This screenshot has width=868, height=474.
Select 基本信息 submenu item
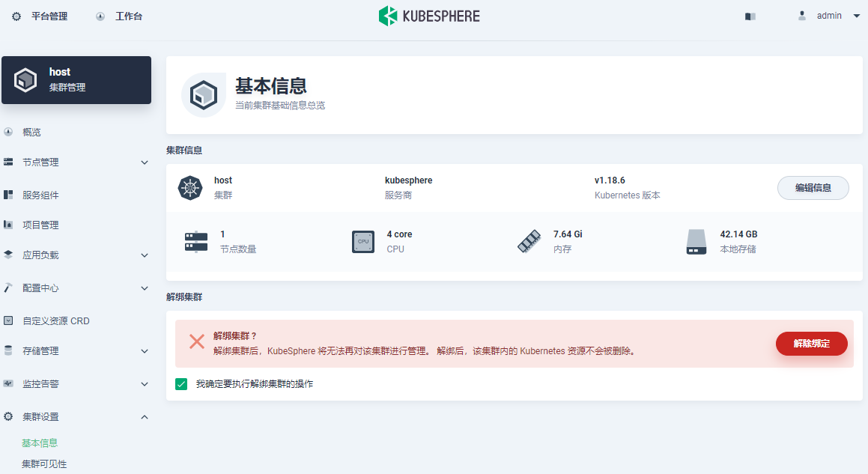pos(40,443)
